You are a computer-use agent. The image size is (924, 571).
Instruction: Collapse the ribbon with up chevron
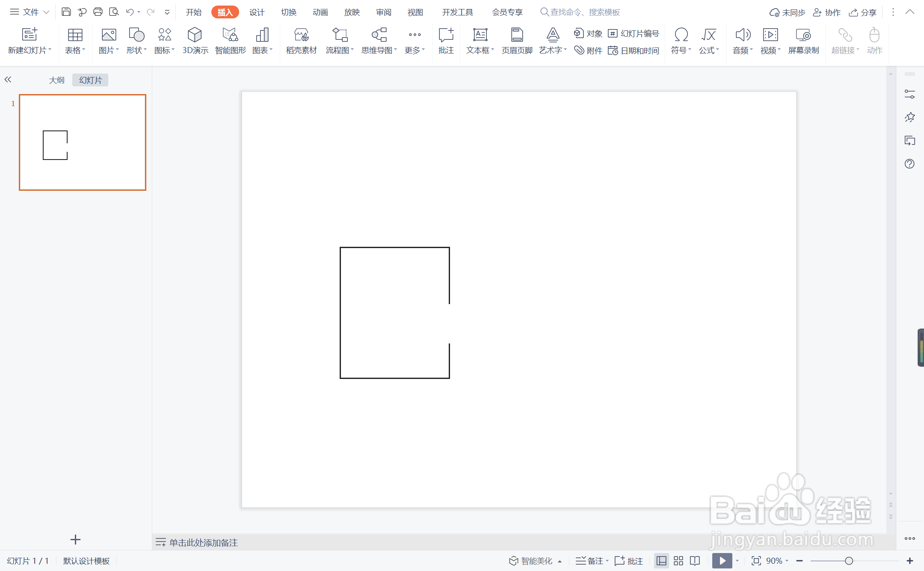tap(910, 12)
